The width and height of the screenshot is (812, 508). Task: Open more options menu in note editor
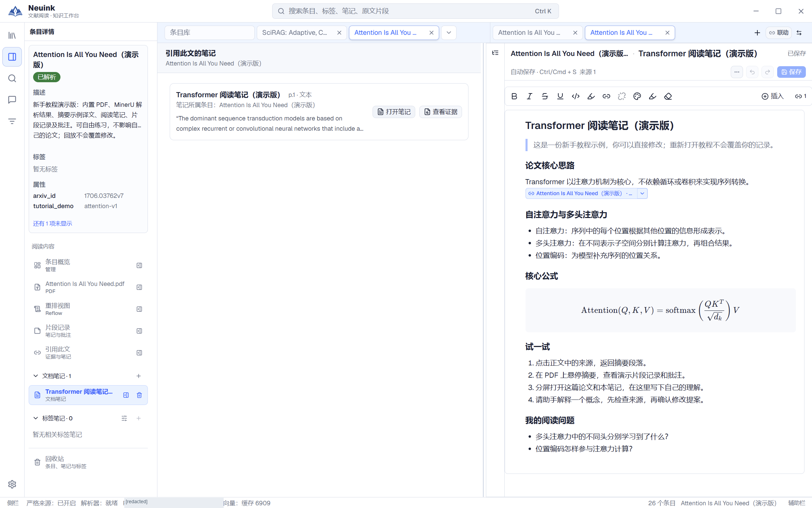coord(737,72)
